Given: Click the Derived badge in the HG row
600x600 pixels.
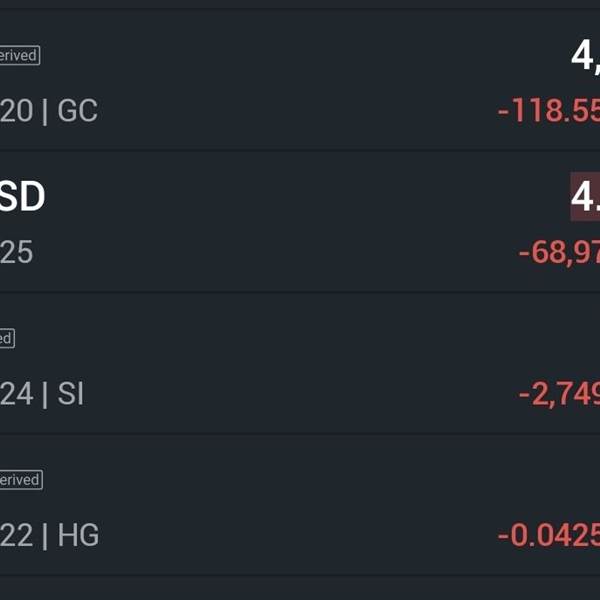Looking at the screenshot, I should 20,480.
